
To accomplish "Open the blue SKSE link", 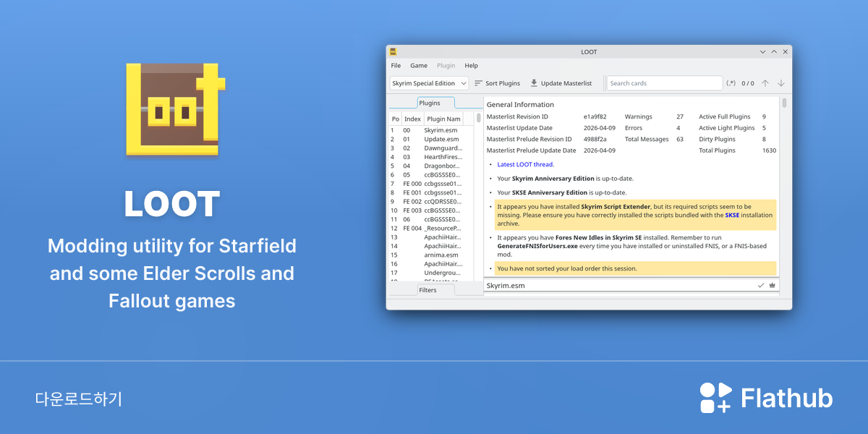I will pos(732,215).
